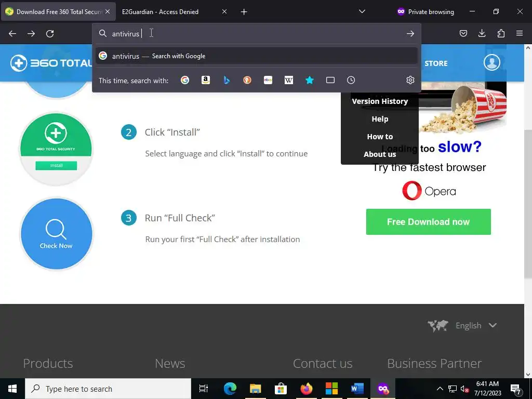Search in open Tabs icon
The width and height of the screenshot is (532, 399).
click(330, 80)
